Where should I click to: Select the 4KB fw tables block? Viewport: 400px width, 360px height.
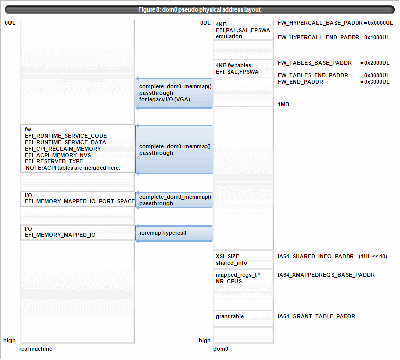click(243, 69)
